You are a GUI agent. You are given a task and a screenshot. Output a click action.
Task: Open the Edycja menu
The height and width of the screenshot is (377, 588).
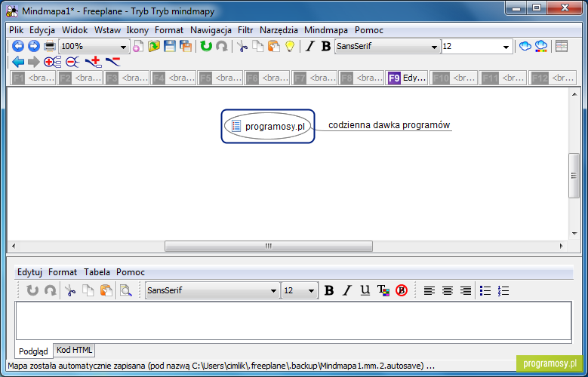point(42,30)
